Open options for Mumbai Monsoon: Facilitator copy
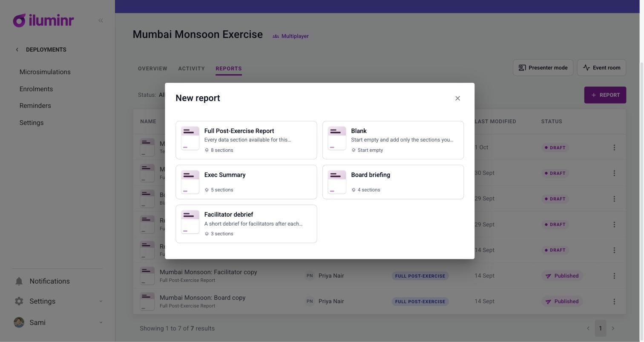 pyautogui.click(x=614, y=276)
